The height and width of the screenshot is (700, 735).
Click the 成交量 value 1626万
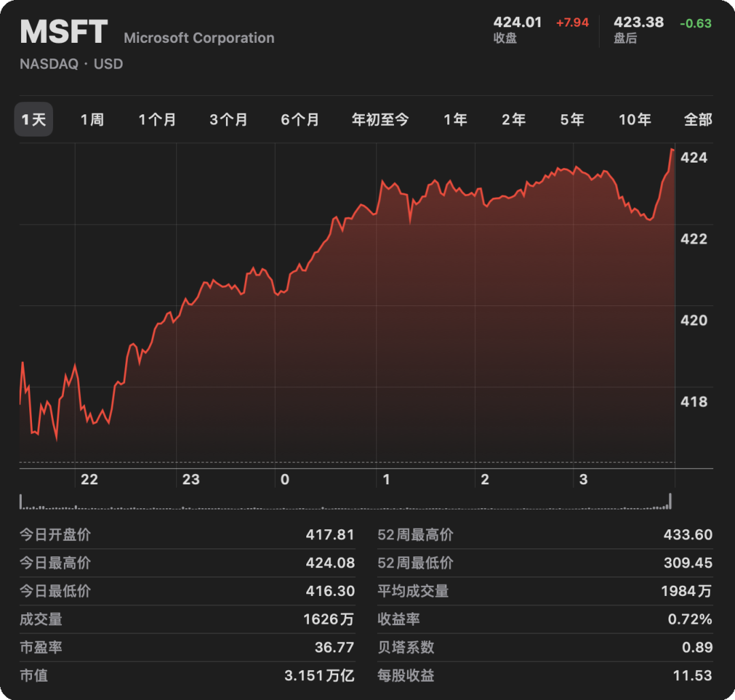pyautogui.click(x=329, y=619)
